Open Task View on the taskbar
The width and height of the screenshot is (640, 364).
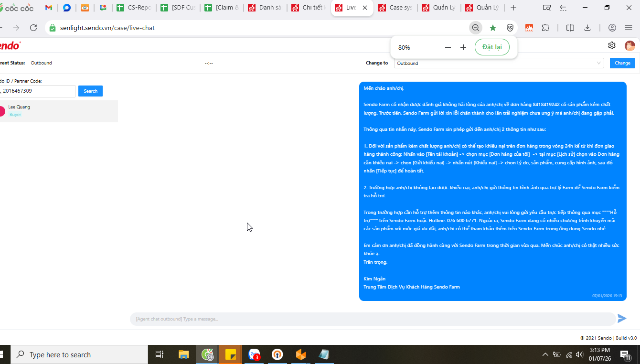[160, 354]
